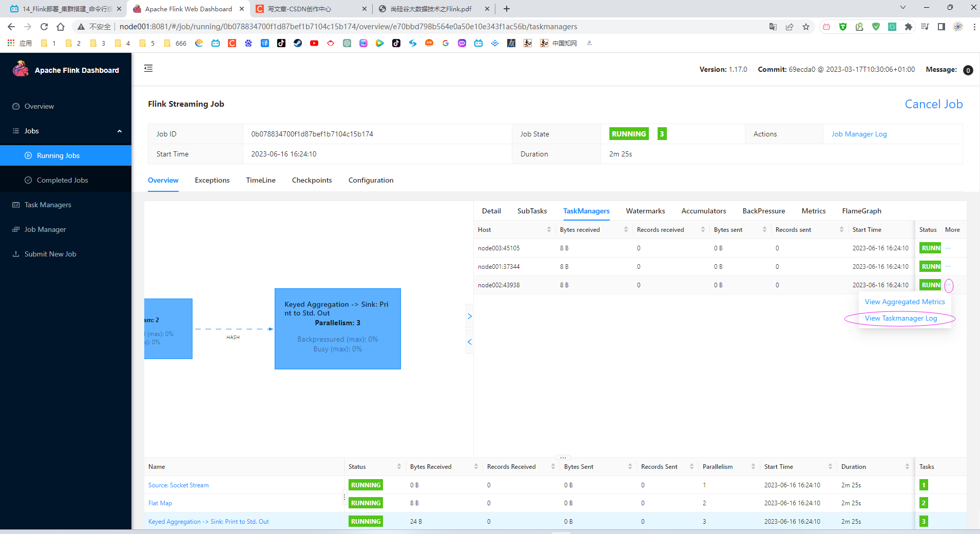The image size is (980, 534).
Task: Open the Watermarks tab
Action: (x=645, y=211)
